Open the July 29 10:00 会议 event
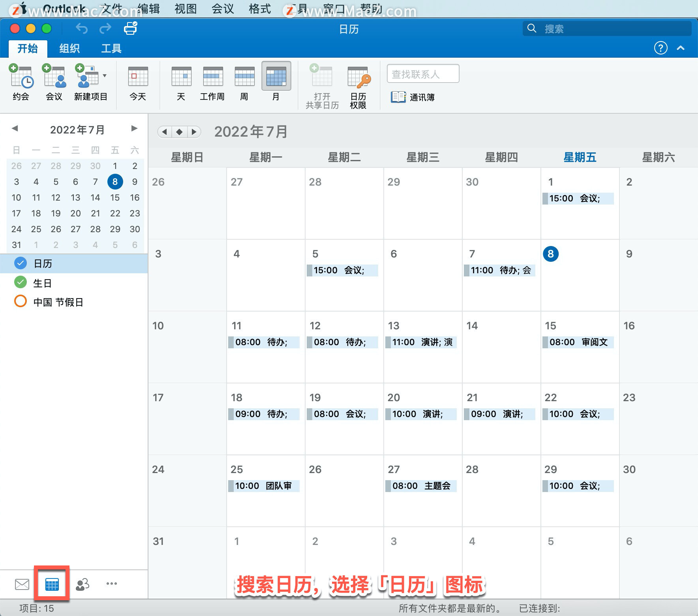Viewport: 698px width, 616px height. [578, 486]
